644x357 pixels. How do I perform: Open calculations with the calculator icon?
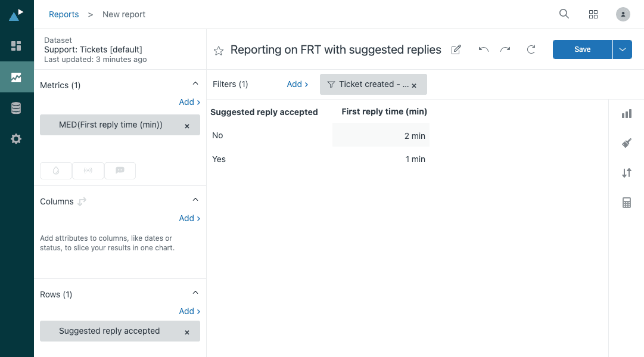(x=626, y=203)
